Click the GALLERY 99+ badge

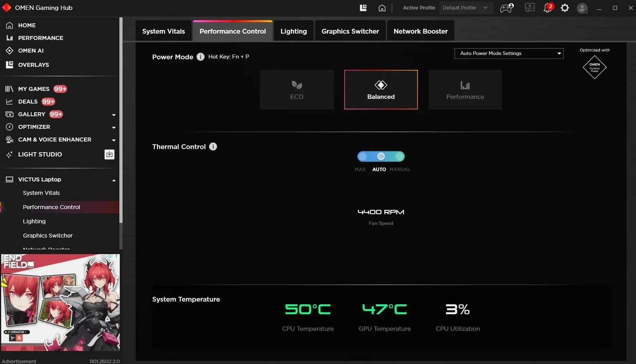coord(56,114)
